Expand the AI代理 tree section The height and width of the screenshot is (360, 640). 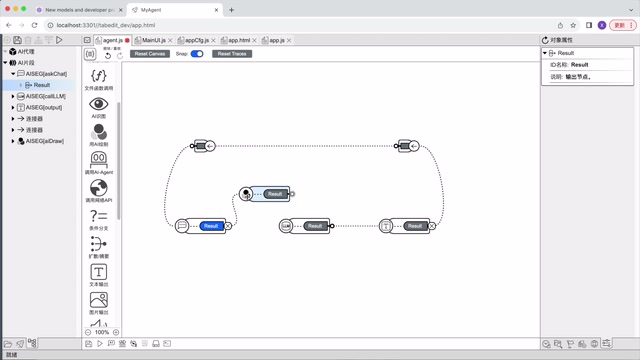[x=5, y=51]
